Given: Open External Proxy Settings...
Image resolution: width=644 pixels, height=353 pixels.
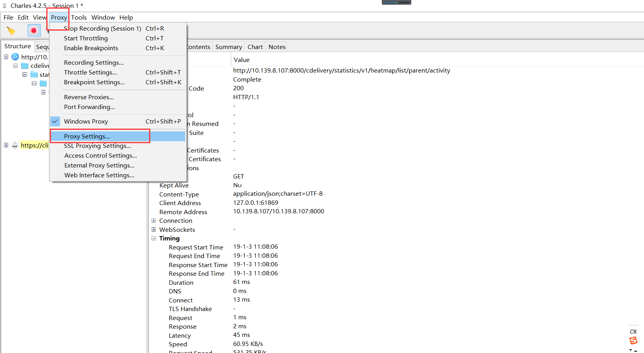Looking at the screenshot, I should tap(118, 165).
